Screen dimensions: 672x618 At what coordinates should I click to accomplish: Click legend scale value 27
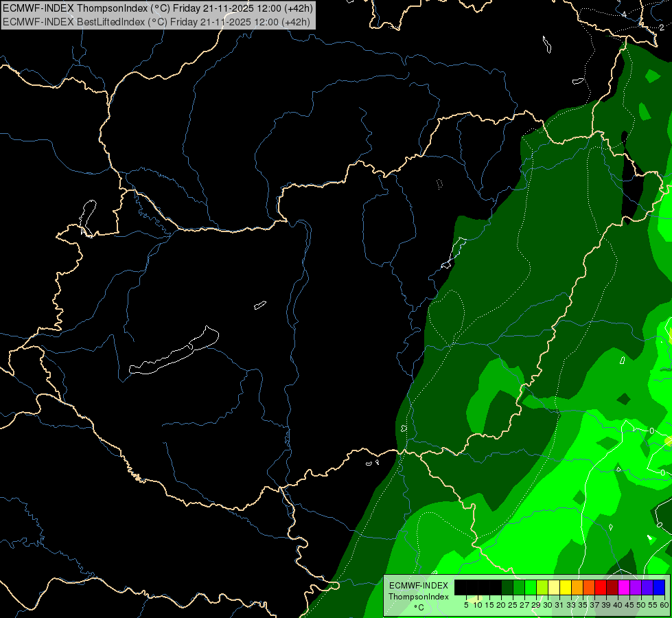click(524, 605)
